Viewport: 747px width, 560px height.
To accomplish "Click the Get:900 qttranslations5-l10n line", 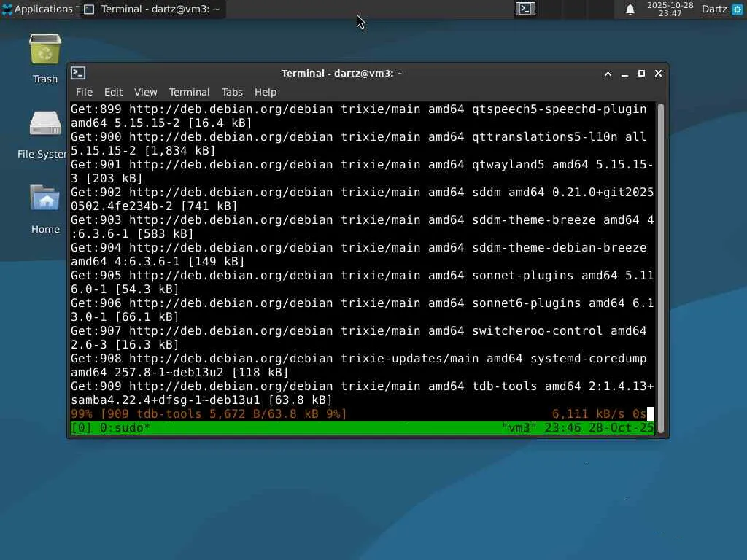I will (x=359, y=144).
